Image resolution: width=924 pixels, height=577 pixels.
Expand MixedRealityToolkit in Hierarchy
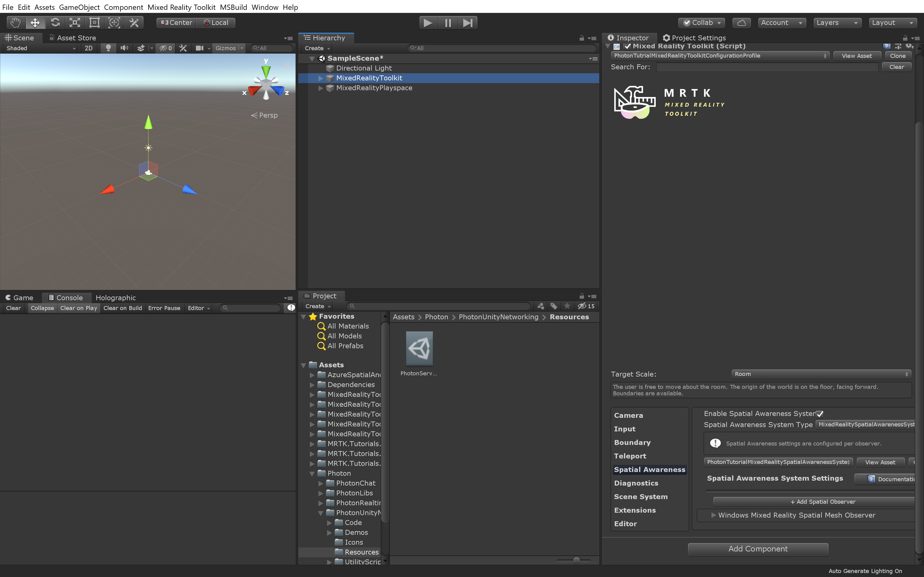click(321, 78)
